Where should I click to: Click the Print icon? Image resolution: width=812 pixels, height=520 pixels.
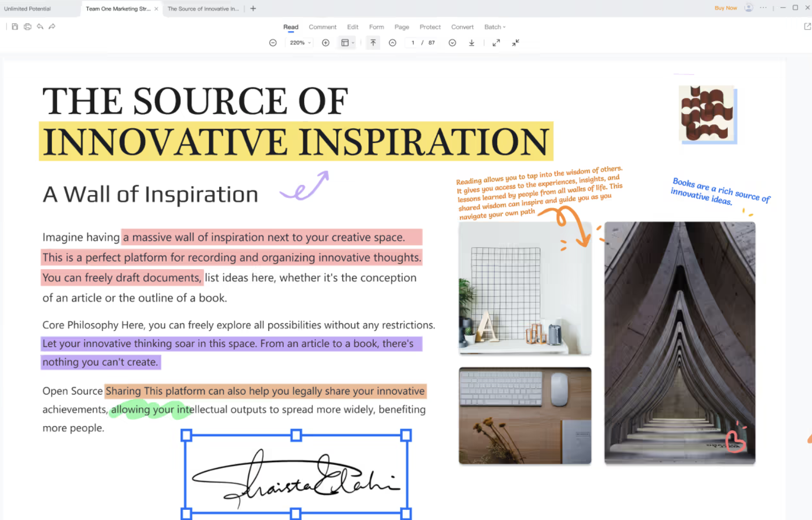coord(27,27)
